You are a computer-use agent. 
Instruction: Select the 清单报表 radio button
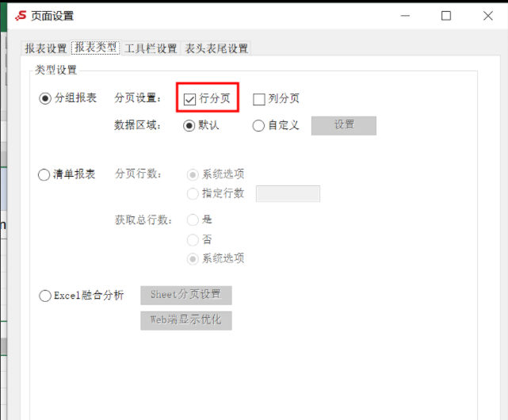pos(44,174)
